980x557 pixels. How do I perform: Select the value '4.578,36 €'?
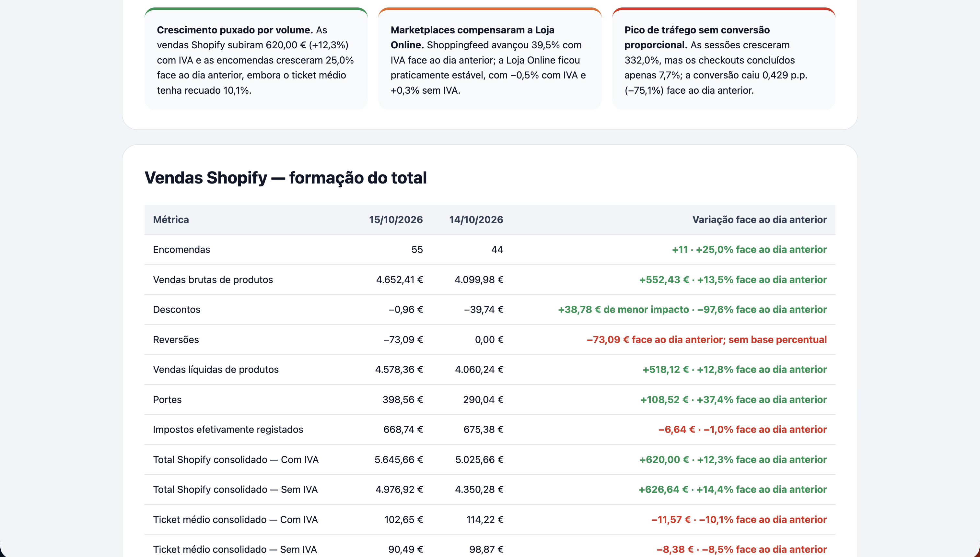click(399, 370)
